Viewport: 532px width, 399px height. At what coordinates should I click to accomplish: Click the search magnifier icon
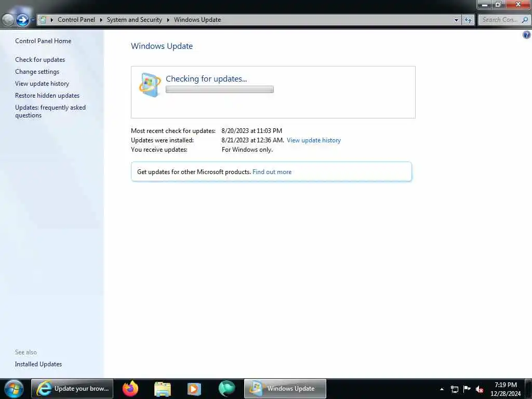[x=525, y=20]
